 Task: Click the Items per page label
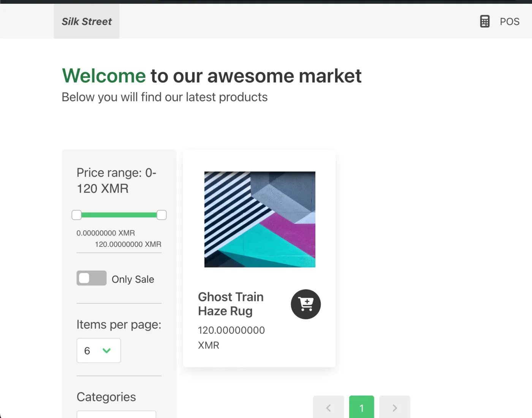[x=119, y=325]
